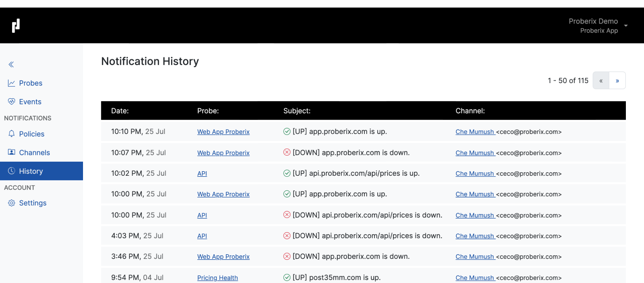The image size is (644, 283).
Task: Open Che Mumush channel in 3:46 PM row
Action: (475, 257)
